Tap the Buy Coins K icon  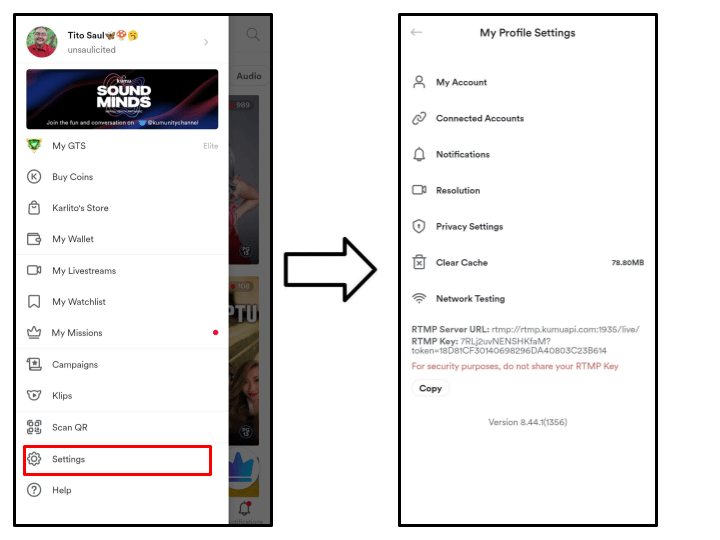click(x=34, y=177)
